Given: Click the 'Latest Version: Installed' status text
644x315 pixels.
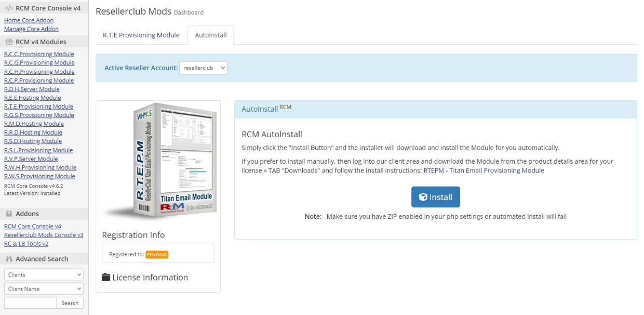Looking at the screenshot, I should 32,193.
